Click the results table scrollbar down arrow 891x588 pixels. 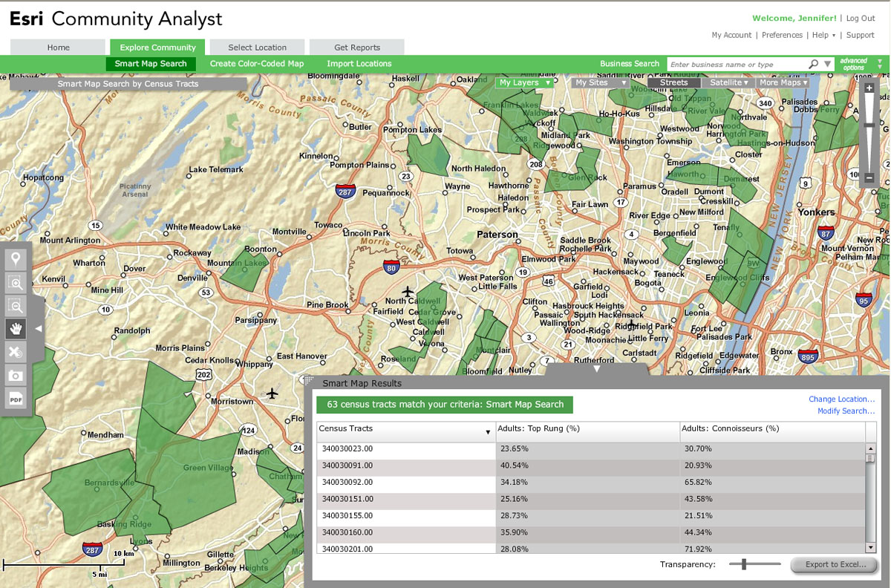pos(871,548)
